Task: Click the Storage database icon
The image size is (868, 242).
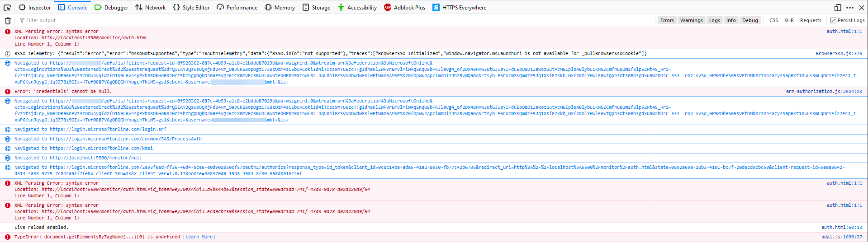Action: click(306, 7)
